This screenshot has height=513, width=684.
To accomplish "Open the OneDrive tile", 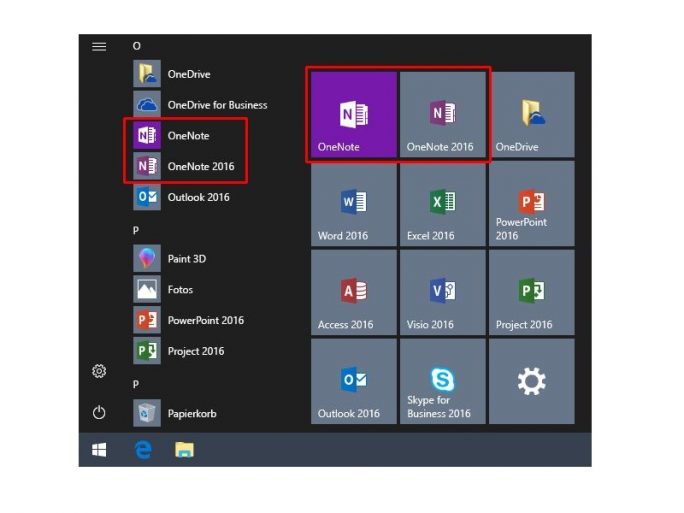I will click(532, 114).
